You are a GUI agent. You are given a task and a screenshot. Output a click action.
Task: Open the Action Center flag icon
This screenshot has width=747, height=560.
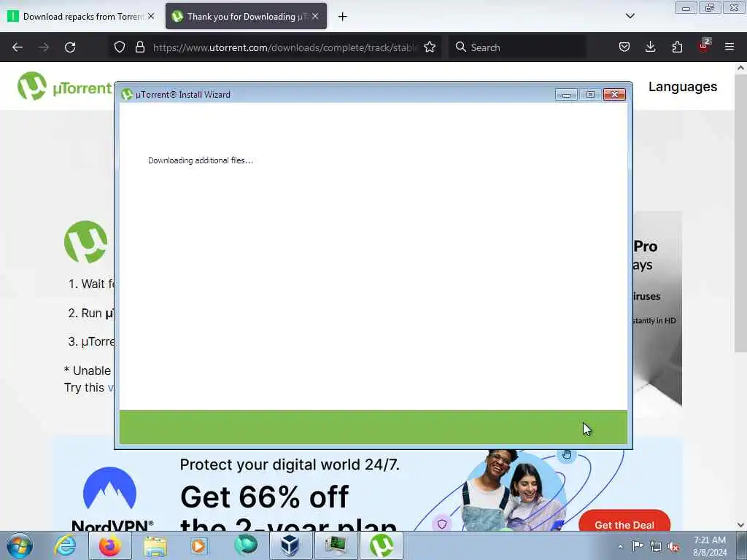[638, 545]
